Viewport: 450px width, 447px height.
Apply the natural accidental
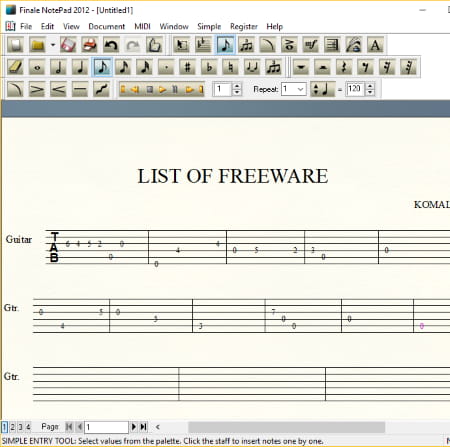(230, 67)
